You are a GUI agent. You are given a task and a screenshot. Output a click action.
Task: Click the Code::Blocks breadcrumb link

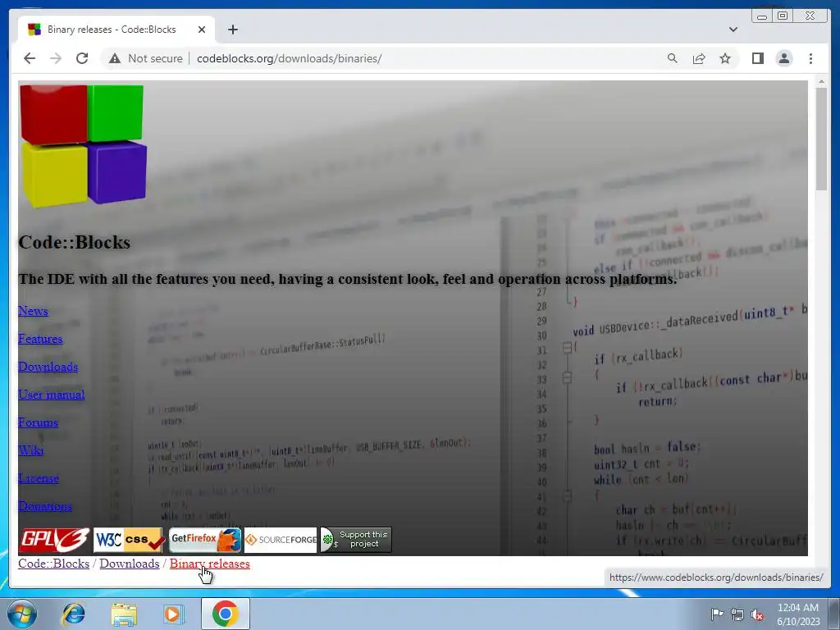coord(53,564)
